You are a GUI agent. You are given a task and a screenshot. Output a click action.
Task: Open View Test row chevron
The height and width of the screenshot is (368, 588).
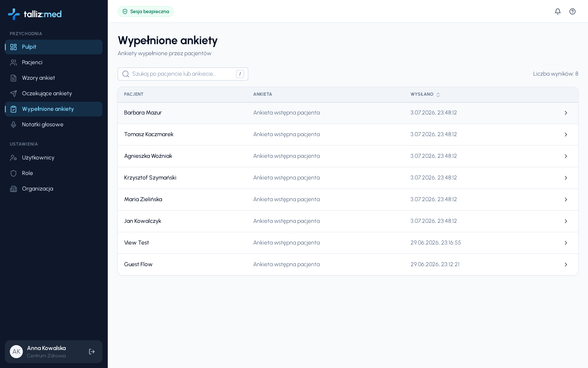click(566, 243)
